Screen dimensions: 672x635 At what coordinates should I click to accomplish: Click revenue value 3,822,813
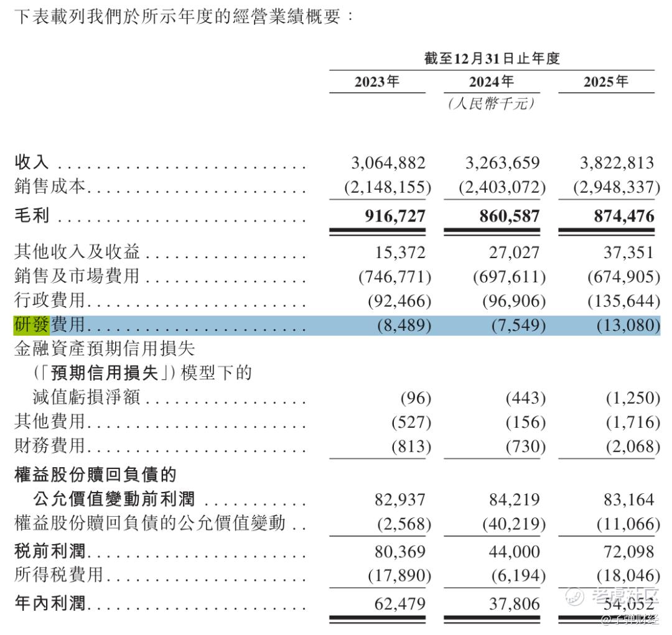(617, 163)
